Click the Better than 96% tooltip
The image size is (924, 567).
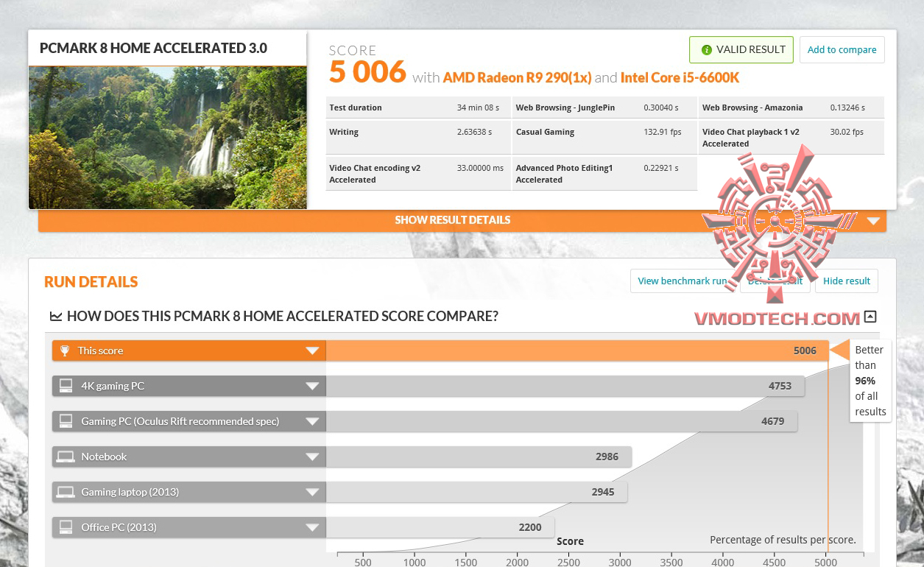tap(870, 381)
